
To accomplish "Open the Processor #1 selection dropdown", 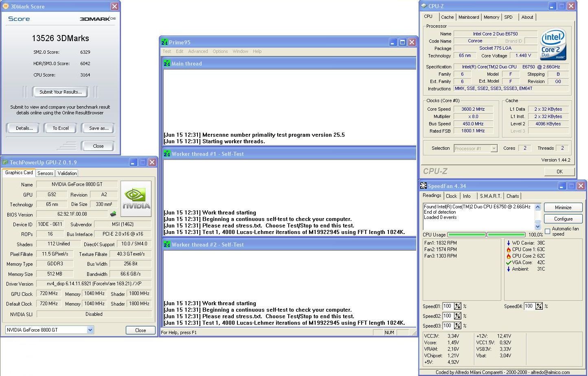I will [x=494, y=148].
